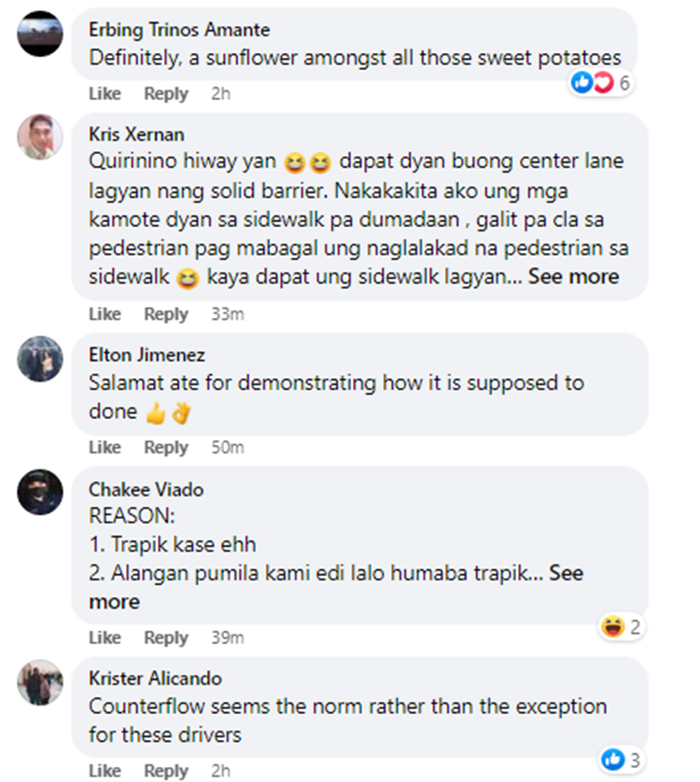Like Erbing Trinos Amante's comment
700x782 pixels.
(105, 93)
